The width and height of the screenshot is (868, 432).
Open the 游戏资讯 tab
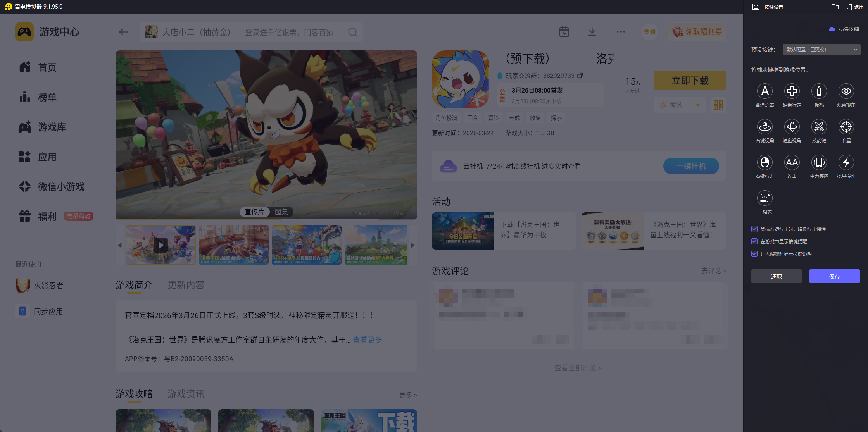click(186, 394)
